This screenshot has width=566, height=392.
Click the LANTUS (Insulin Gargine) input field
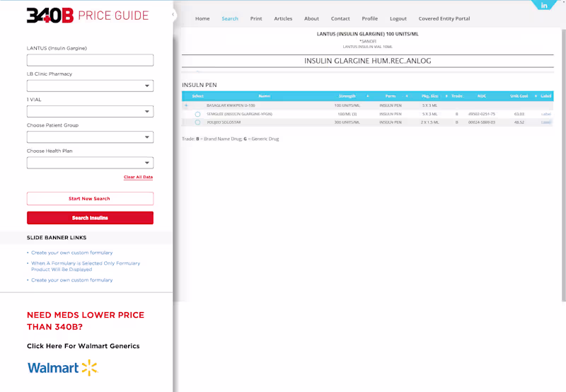click(90, 60)
